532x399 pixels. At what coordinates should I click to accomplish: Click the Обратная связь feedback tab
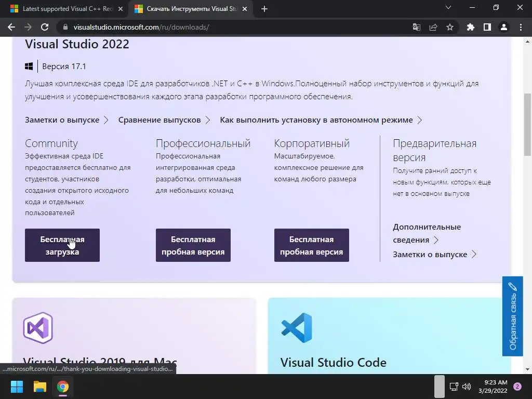513,316
